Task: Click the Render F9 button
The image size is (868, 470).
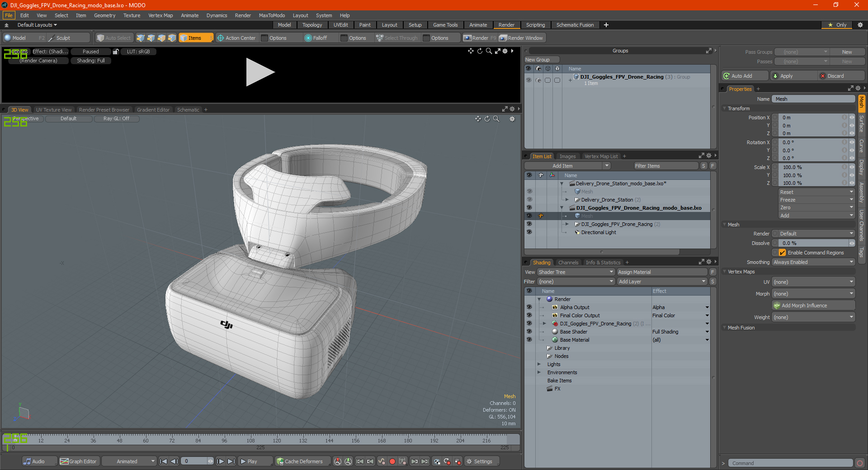Action: coord(480,38)
